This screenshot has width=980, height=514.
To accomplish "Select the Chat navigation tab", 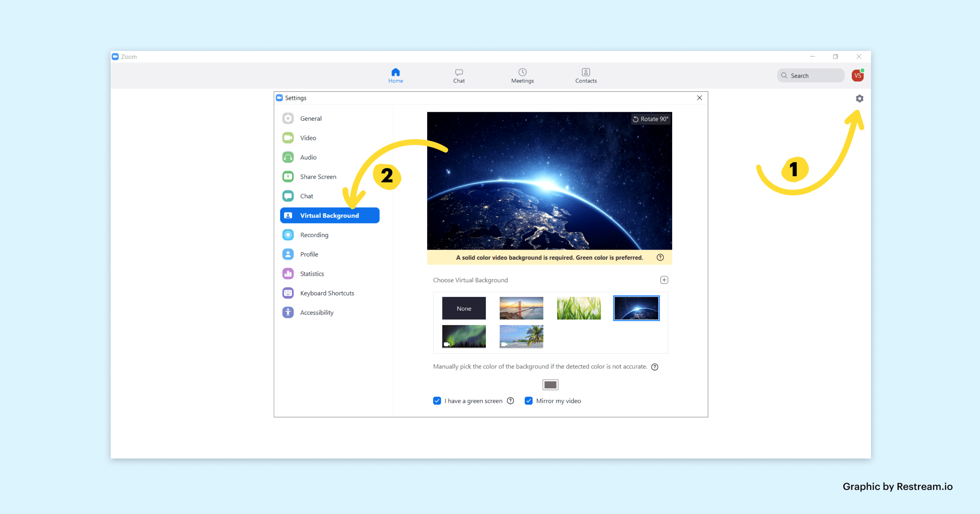I will (459, 75).
